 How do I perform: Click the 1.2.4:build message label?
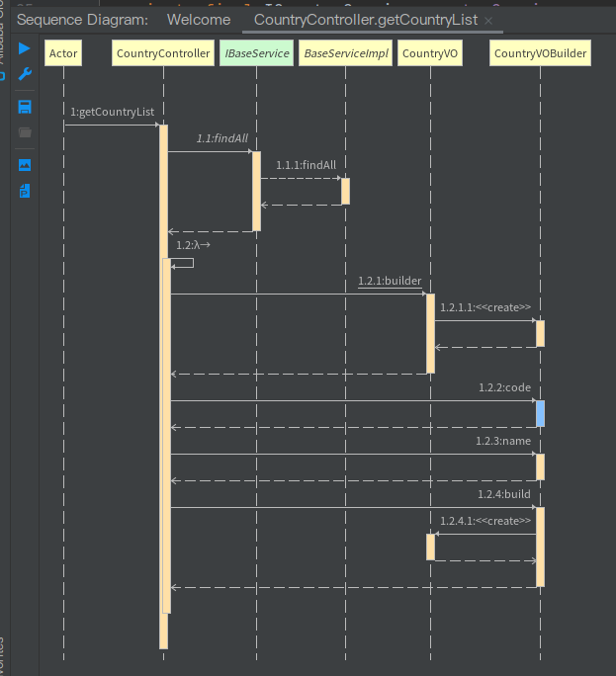(504, 494)
